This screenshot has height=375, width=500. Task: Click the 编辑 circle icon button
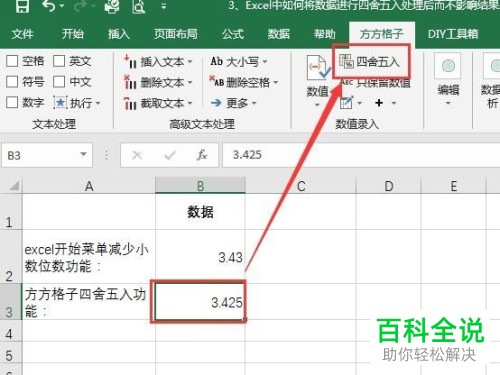point(448,66)
